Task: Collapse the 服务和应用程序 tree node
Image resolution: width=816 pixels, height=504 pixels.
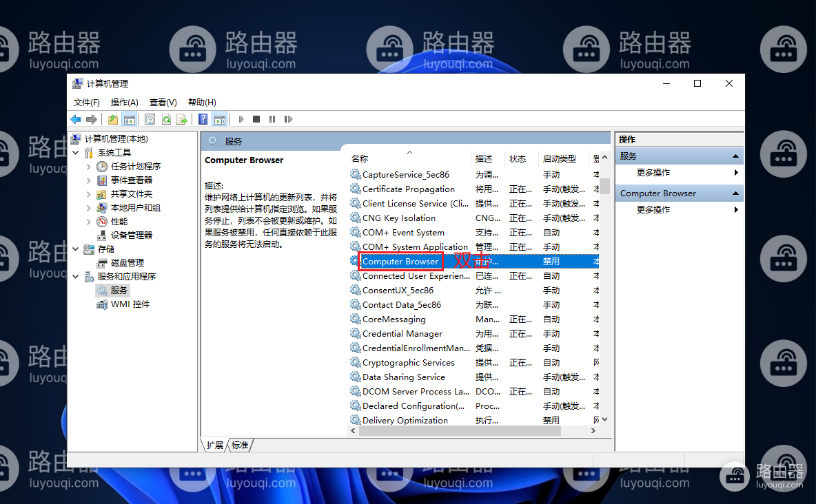Action: tap(76, 276)
